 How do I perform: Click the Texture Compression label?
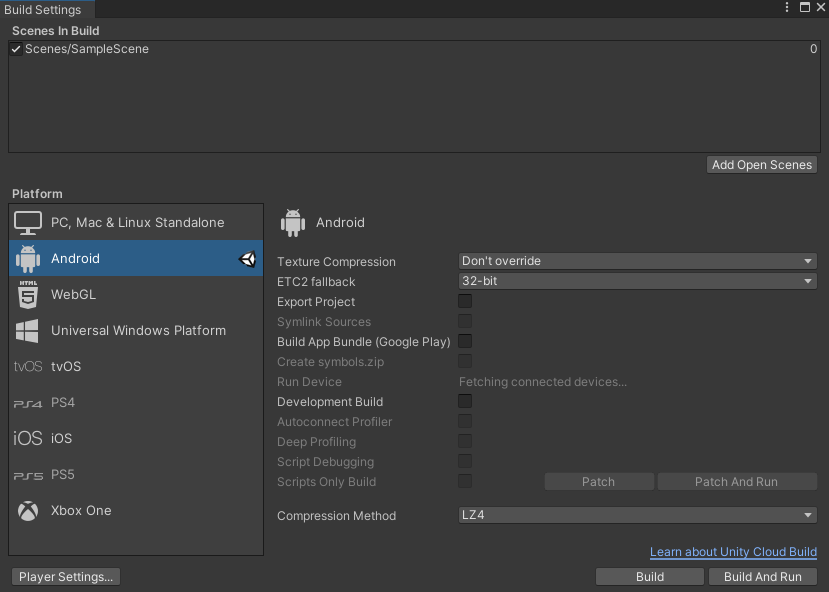[x=336, y=262]
